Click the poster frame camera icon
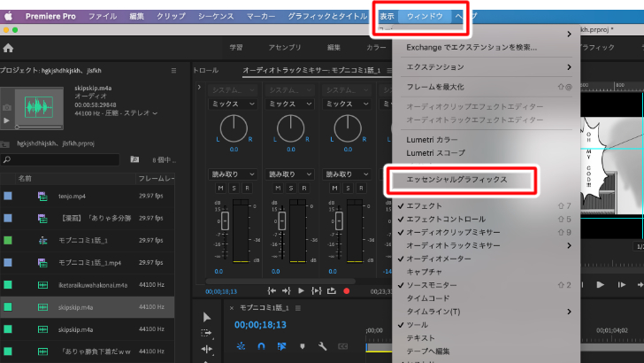644x363 pixels. click(6, 108)
